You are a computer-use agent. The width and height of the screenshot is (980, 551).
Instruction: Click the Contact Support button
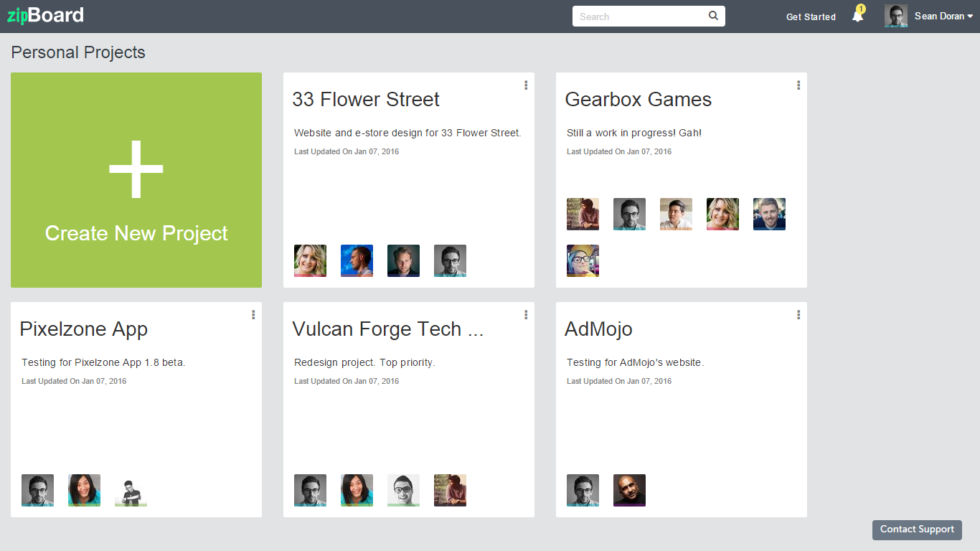(917, 529)
